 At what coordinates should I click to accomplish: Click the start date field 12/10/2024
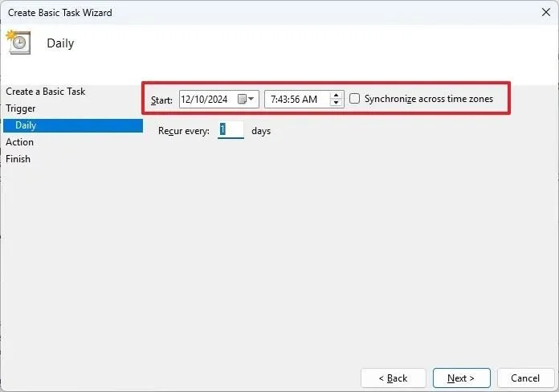pyautogui.click(x=219, y=99)
